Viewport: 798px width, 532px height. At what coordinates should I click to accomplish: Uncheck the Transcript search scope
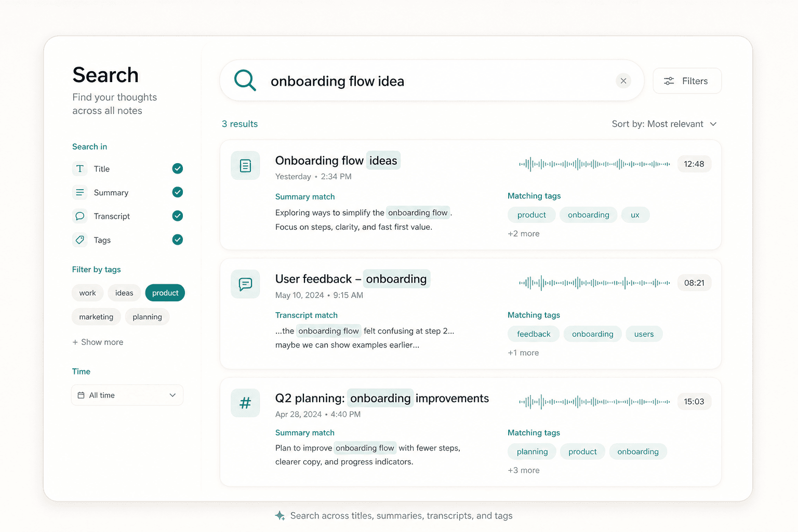[x=178, y=216]
